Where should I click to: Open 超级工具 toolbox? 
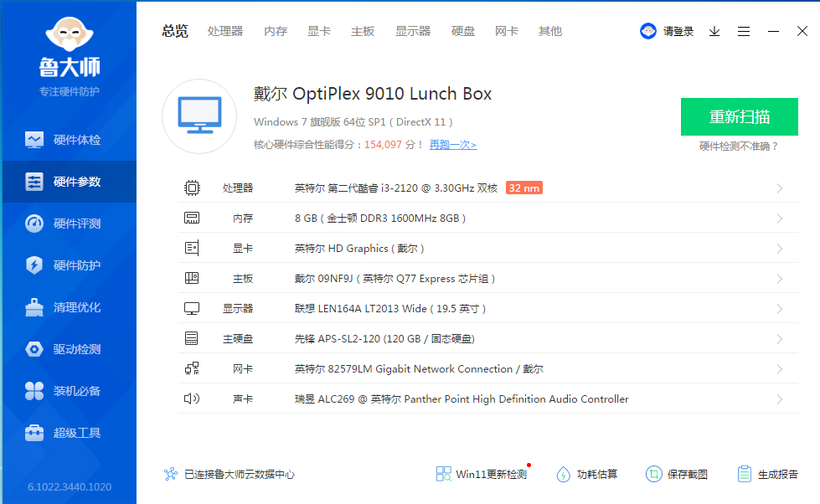pyautogui.click(x=69, y=432)
